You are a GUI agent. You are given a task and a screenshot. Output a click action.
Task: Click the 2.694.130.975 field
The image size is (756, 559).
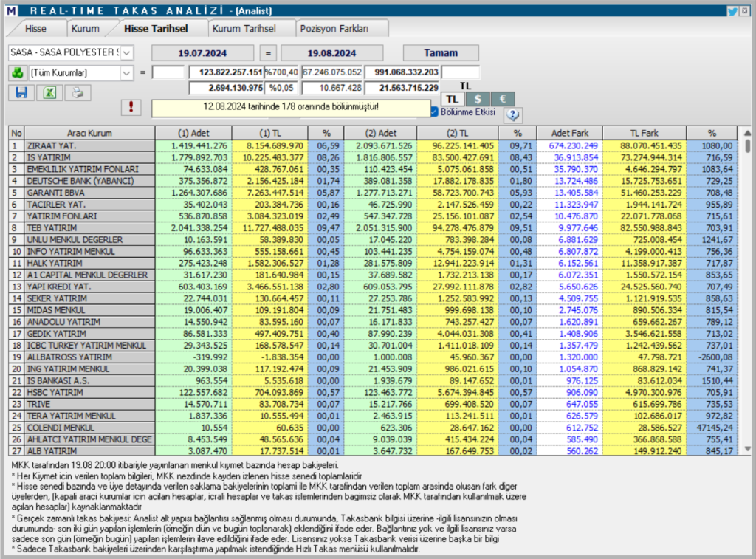pyautogui.click(x=227, y=88)
